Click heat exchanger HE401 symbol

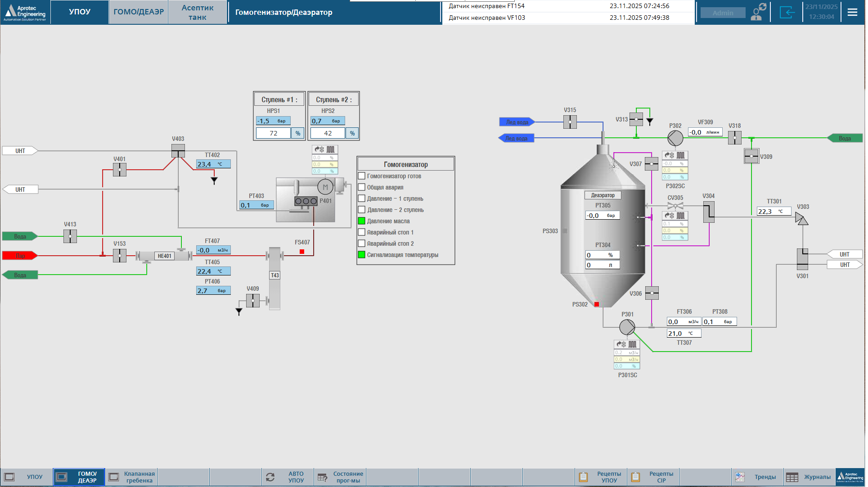coord(164,256)
